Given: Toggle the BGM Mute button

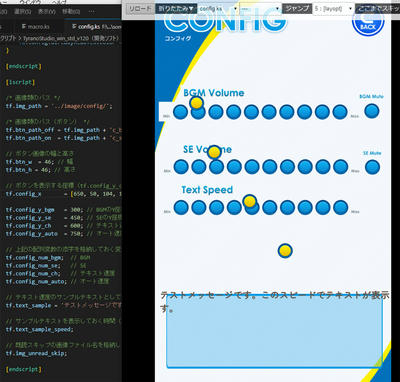Looking at the screenshot, I should (372, 111).
